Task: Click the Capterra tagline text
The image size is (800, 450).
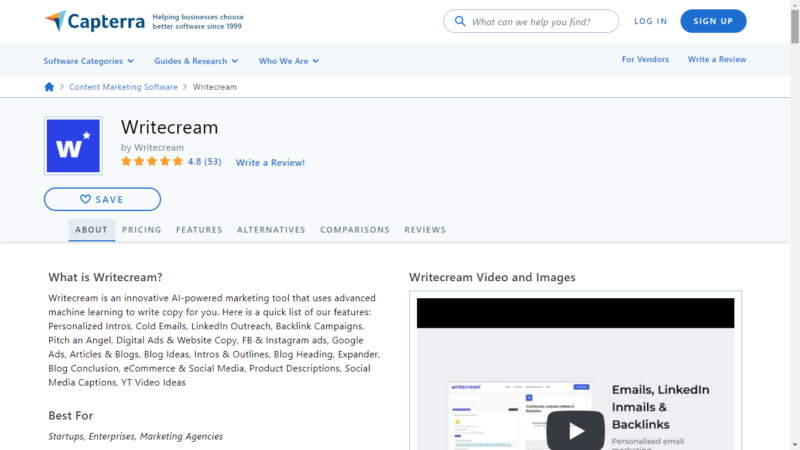Action: coord(198,21)
